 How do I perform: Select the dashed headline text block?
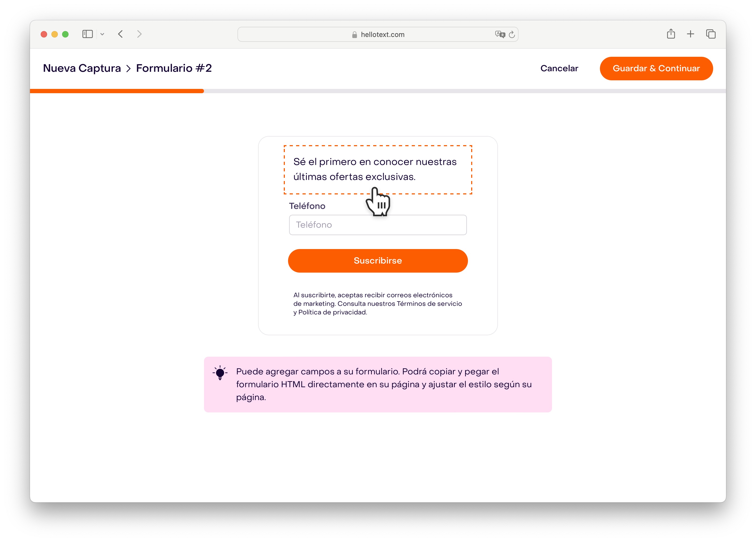378,169
